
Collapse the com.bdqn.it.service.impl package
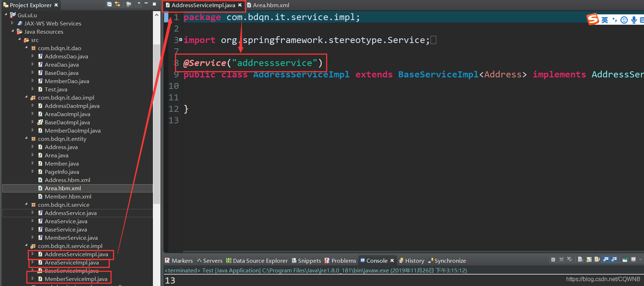(x=26, y=246)
